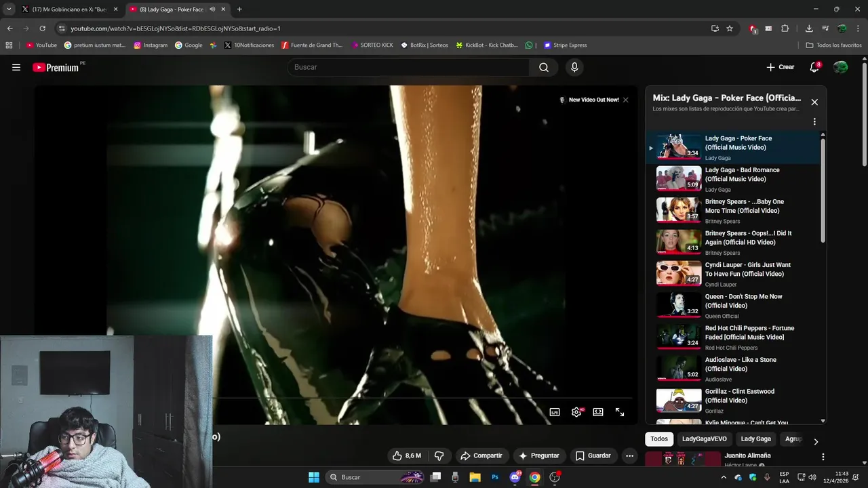Play Cyndi Lauper - Girls Just Want To Have Fun
The height and width of the screenshot is (488, 868).
732,274
